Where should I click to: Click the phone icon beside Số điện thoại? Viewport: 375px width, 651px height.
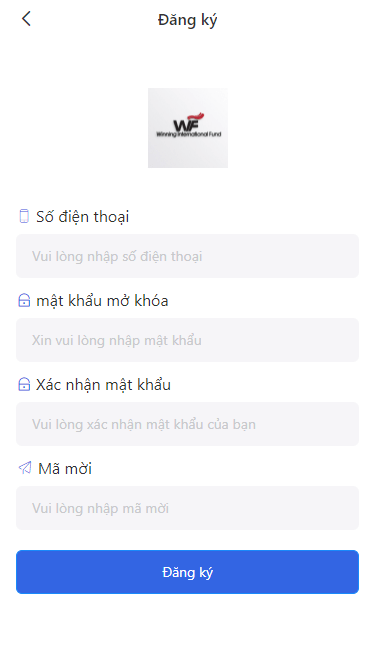pyautogui.click(x=24, y=216)
